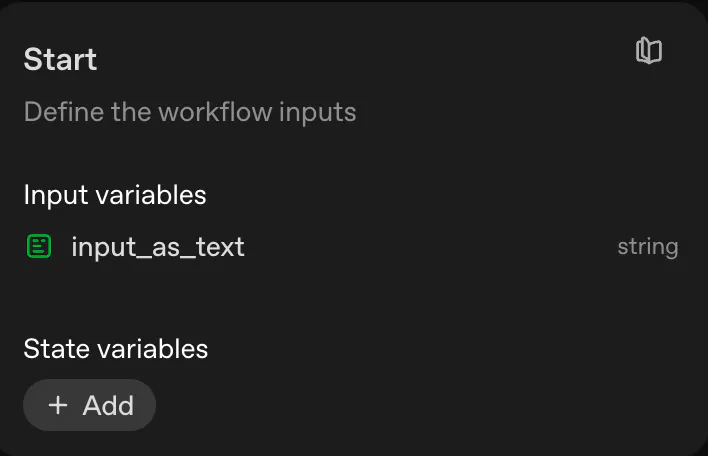Click the input_as_text row's string type
This screenshot has width=708, height=456.
[647, 247]
